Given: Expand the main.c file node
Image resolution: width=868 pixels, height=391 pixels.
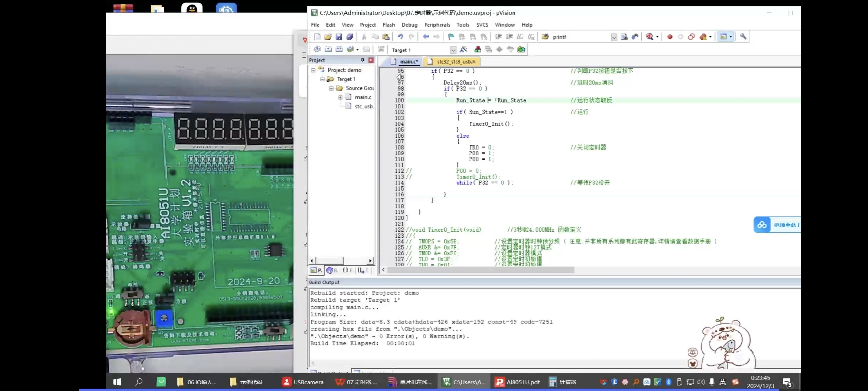Looking at the screenshot, I should point(340,97).
